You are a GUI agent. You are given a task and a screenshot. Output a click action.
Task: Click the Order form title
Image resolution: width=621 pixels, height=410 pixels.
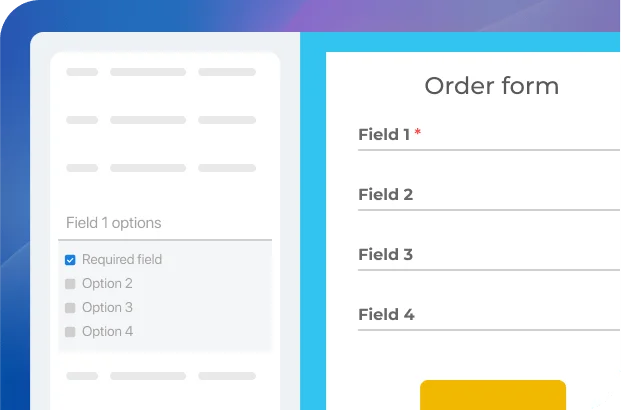(x=491, y=86)
